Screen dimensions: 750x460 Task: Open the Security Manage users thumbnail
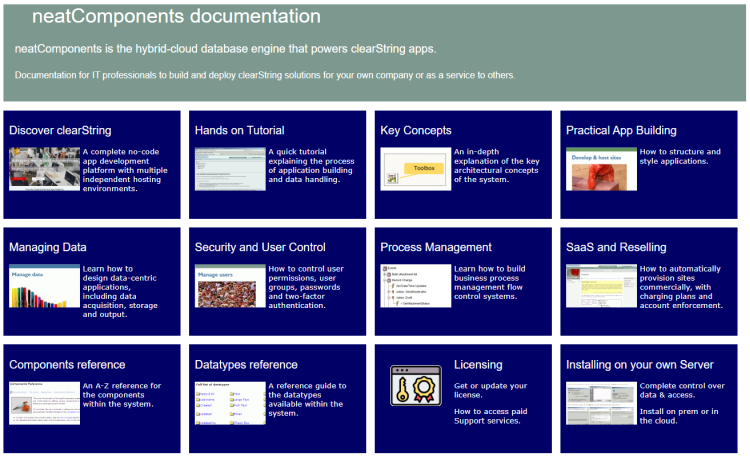coord(230,286)
